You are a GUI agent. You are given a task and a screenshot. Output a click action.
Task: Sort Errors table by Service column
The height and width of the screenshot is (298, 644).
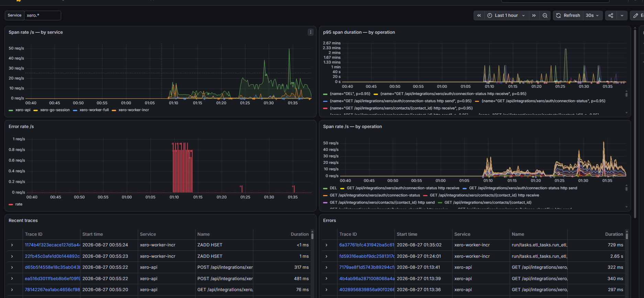[x=462, y=234]
